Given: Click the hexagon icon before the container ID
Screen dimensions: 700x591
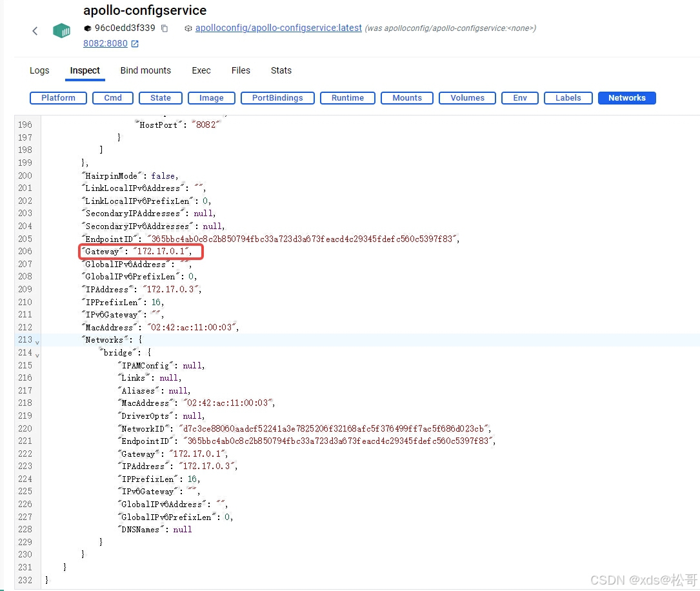Looking at the screenshot, I should coord(88,28).
